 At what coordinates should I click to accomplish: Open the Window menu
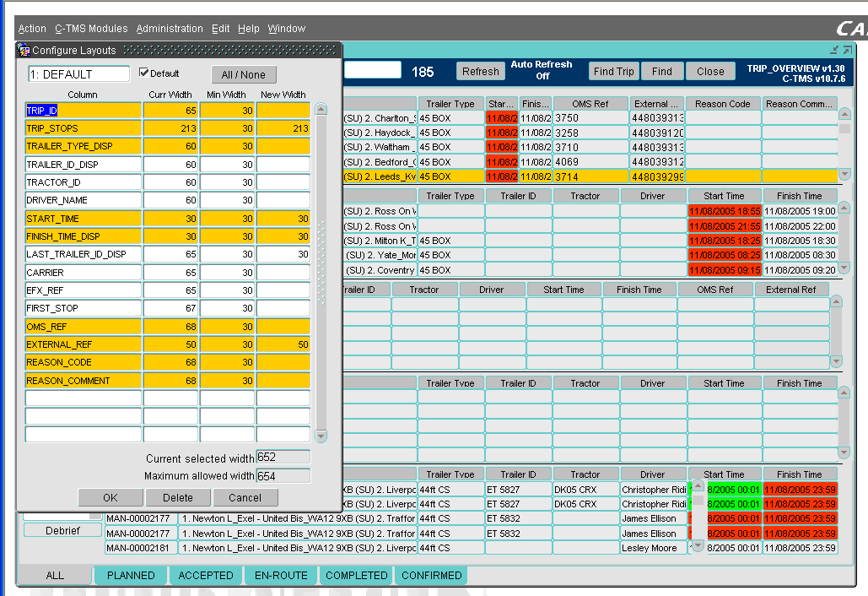(x=287, y=28)
